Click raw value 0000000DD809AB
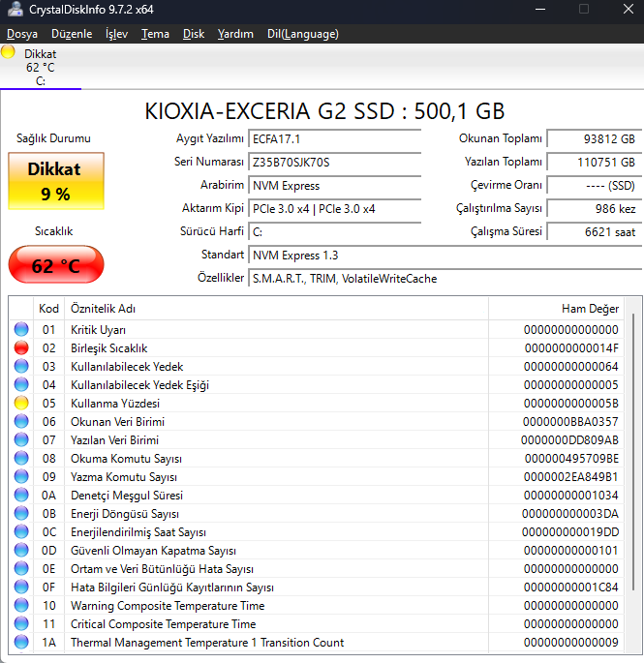 (569, 440)
